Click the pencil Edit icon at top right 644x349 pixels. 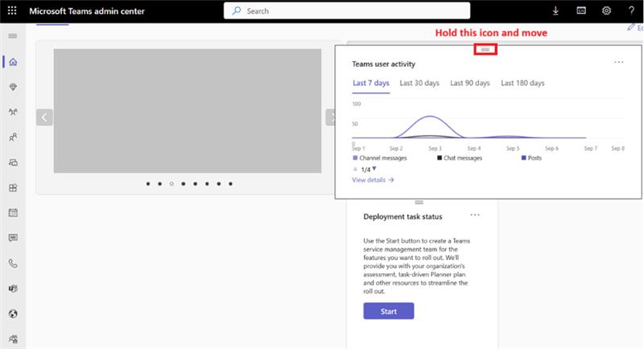click(631, 27)
